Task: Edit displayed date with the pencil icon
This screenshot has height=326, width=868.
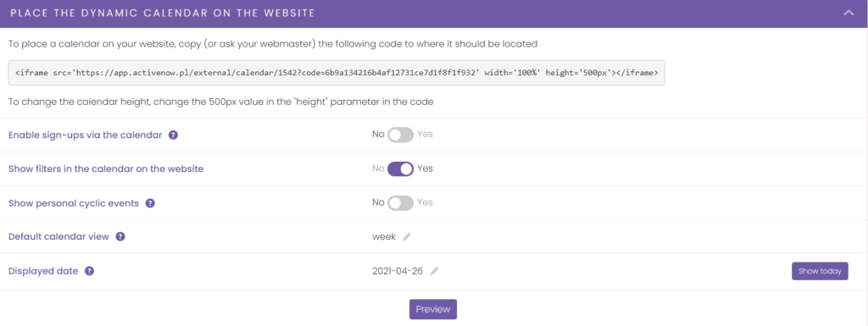Action: (435, 271)
